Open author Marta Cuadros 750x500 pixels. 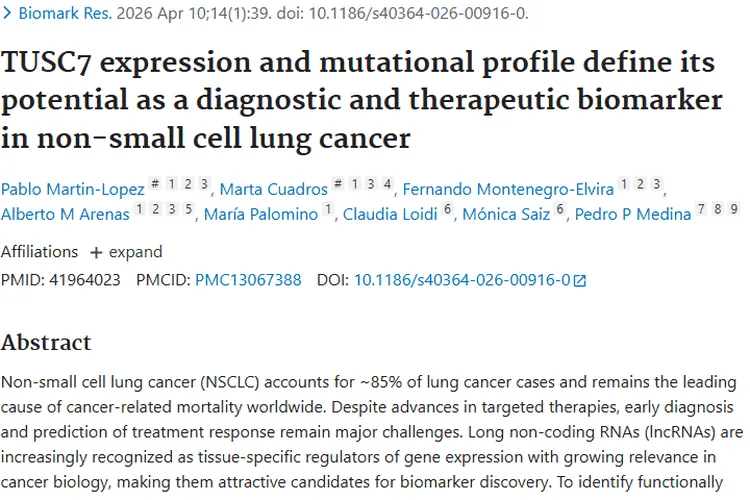point(272,188)
